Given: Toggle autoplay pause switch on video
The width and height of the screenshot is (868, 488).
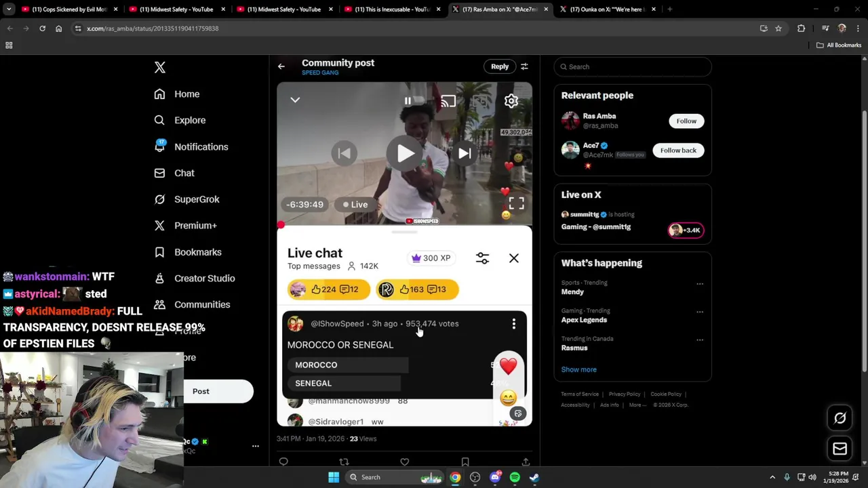Looking at the screenshot, I should pos(408,101).
